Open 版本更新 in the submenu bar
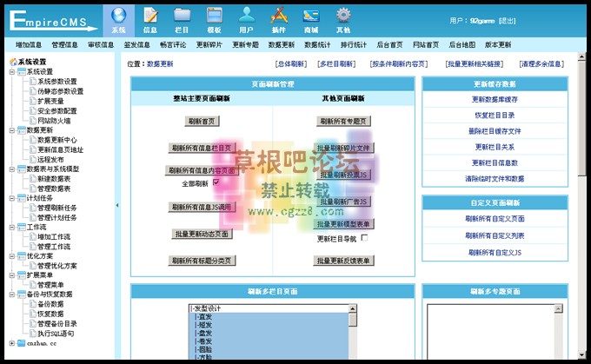This screenshot has width=591, height=364. point(498,45)
